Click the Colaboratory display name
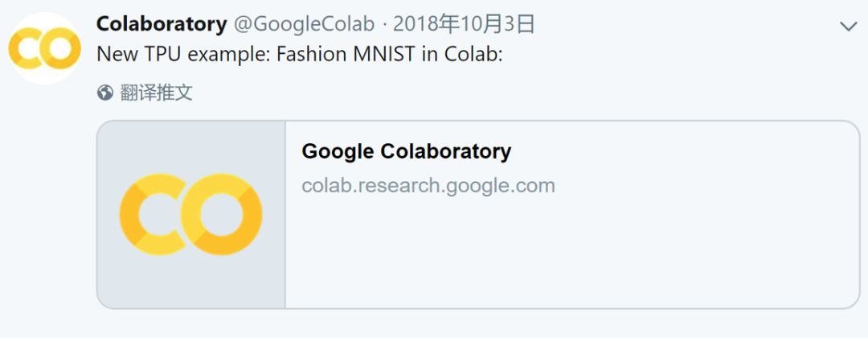Viewport: 868px width, 338px height. point(161,25)
